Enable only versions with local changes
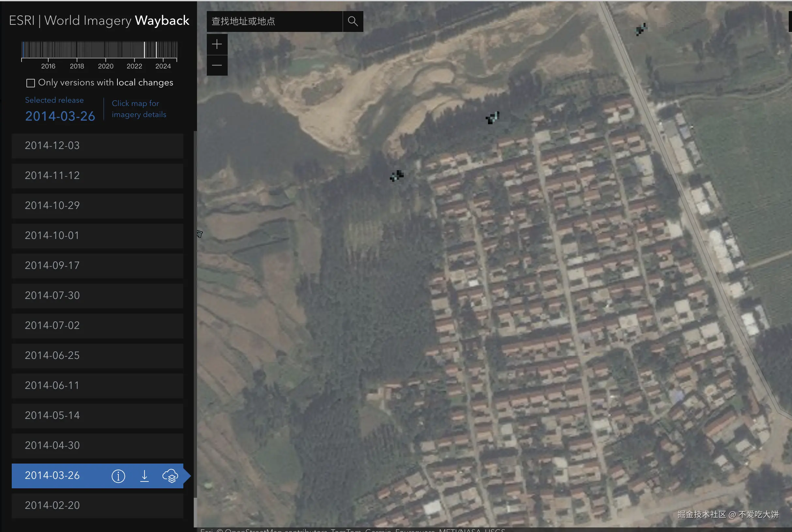This screenshot has height=532, width=792. pyautogui.click(x=31, y=83)
